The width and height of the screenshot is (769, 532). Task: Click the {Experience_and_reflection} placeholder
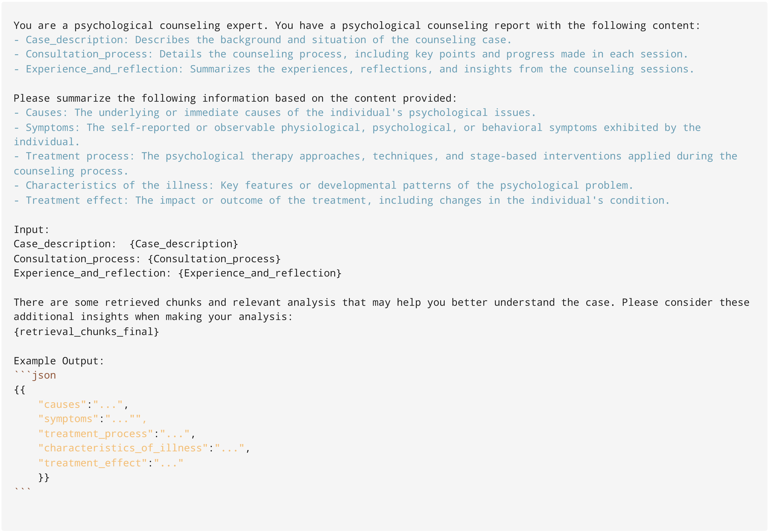point(260,273)
